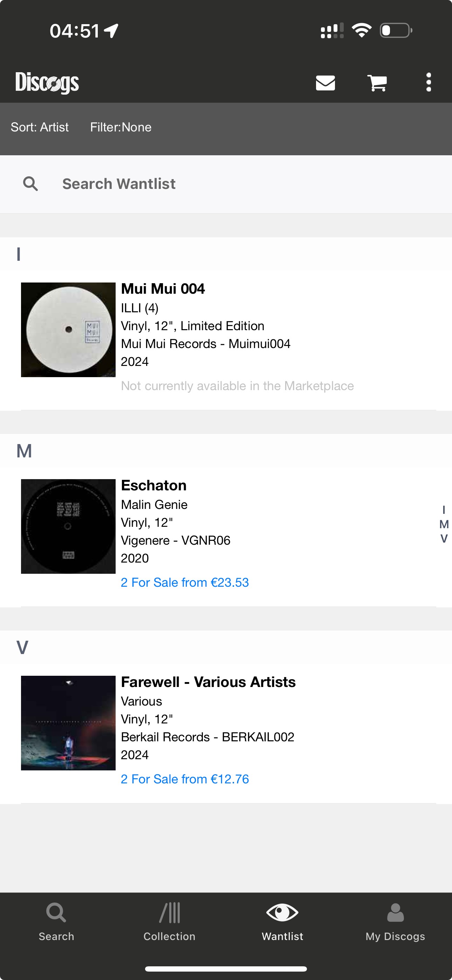Open Farewell 2 For Sale from €12.76 link
The image size is (452, 980).
click(x=185, y=779)
